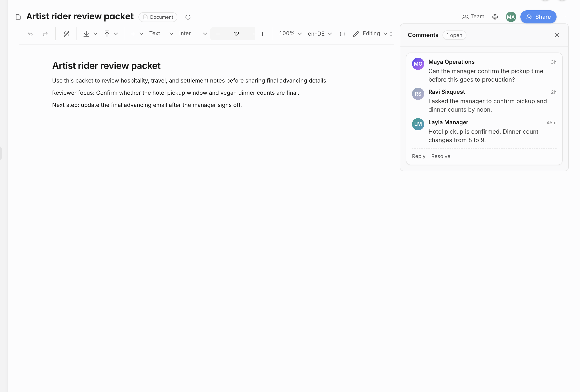Click the Document type badge
This screenshot has width=580, height=392.
click(x=158, y=17)
